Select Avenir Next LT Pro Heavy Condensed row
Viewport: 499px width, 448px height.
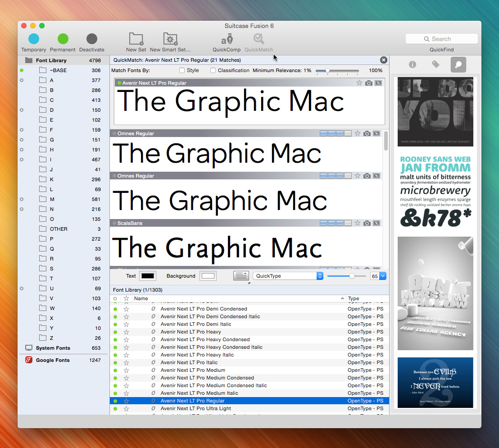click(249, 339)
